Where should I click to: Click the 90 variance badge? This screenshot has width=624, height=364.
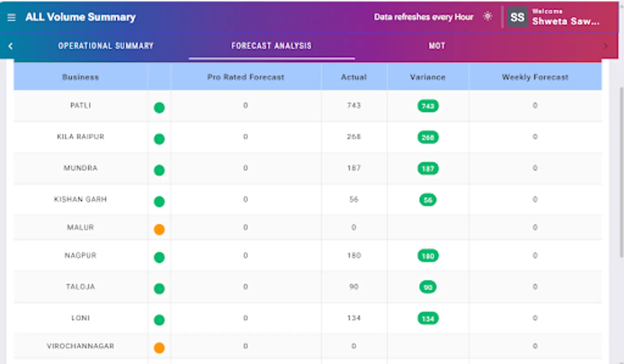click(x=428, y=287)
